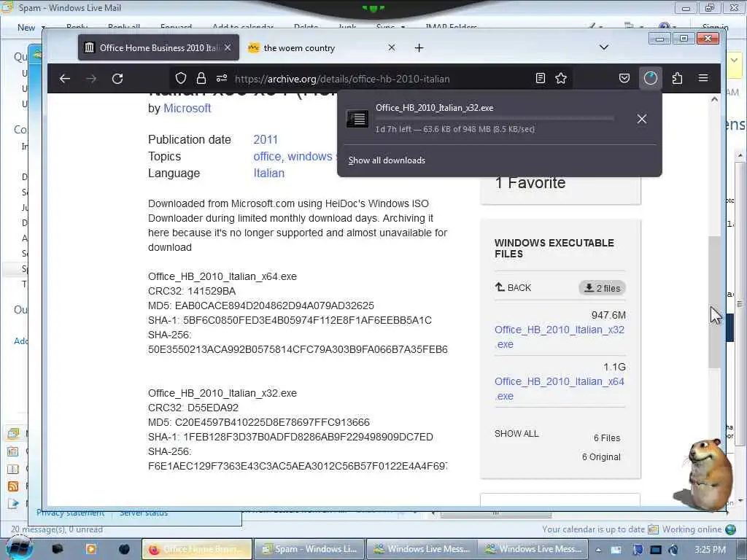
Task: Open the Italian language link
Action: point(268,174)
